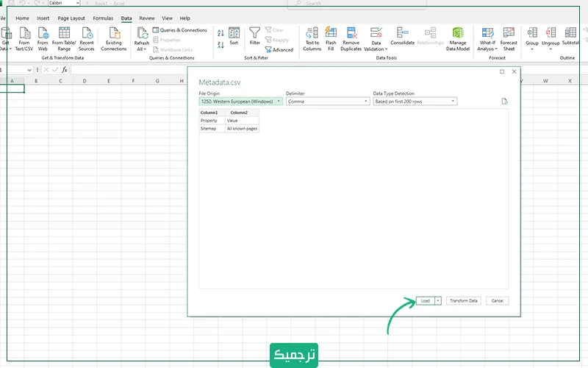The width and height of the screenshot is (588, 368).
Task: Open Existing Connections
Action: click(x=114, y=39)
